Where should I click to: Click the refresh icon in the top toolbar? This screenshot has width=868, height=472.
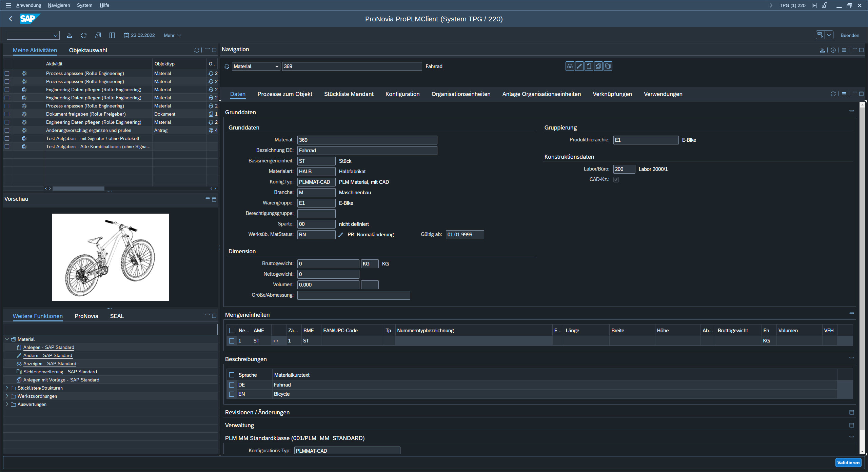[84, 35]
